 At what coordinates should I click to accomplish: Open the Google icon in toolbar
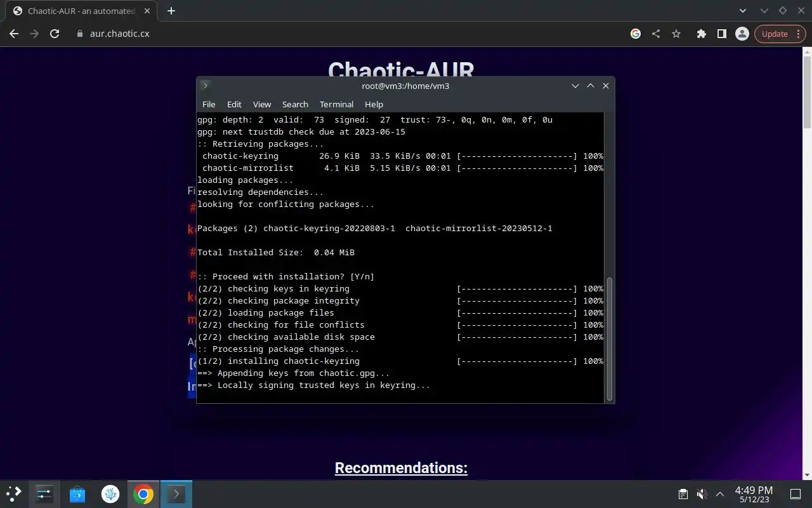pos(636,34)
